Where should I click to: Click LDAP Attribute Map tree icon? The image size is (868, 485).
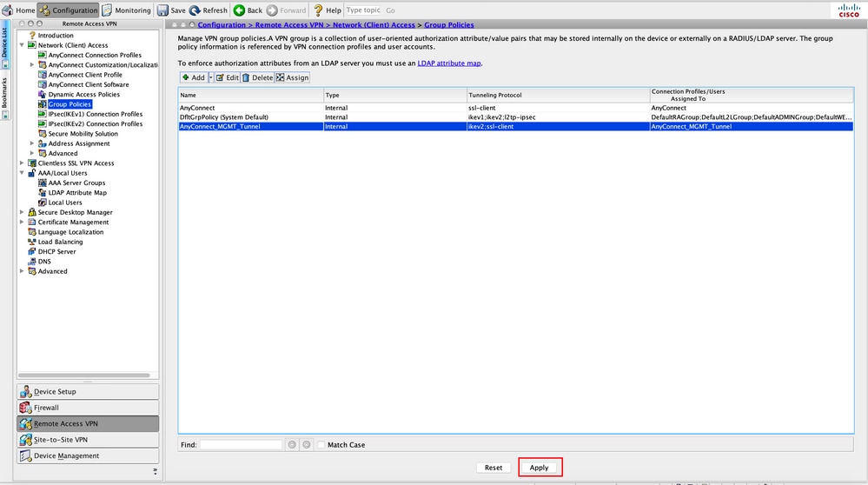42,193
